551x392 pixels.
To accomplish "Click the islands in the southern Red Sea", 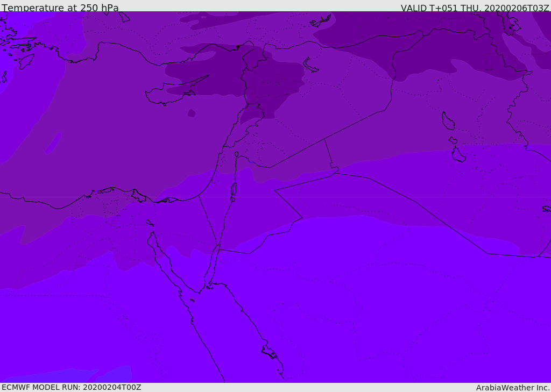I will click(269, 353).
